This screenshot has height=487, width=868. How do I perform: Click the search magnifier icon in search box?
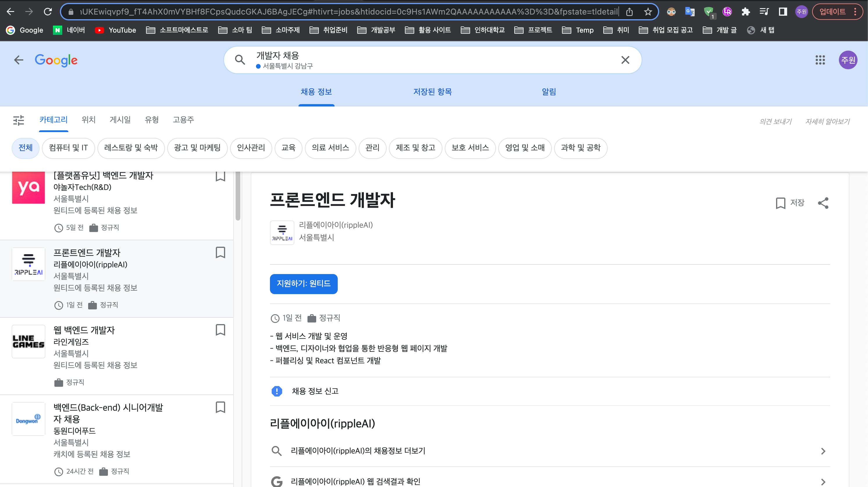tap(240, 60)
